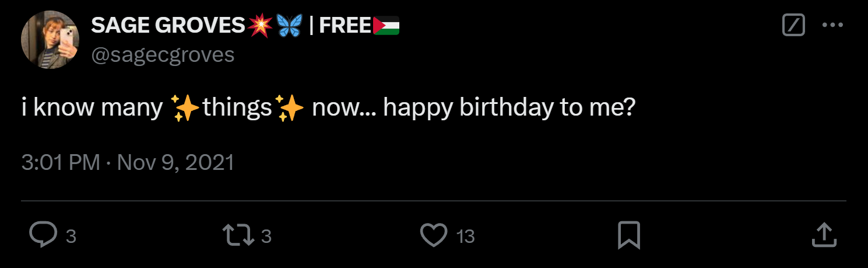Screen dimensions: 868x268
Task: Click the tweet text "happy birthday to me?"
Action: 508,109
